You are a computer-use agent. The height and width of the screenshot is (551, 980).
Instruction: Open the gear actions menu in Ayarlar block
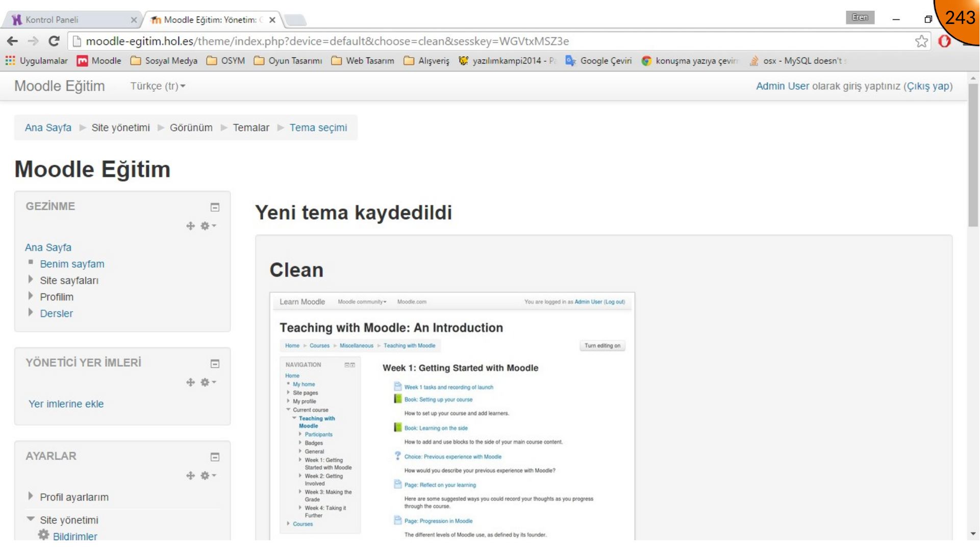(x=208, y=475)
